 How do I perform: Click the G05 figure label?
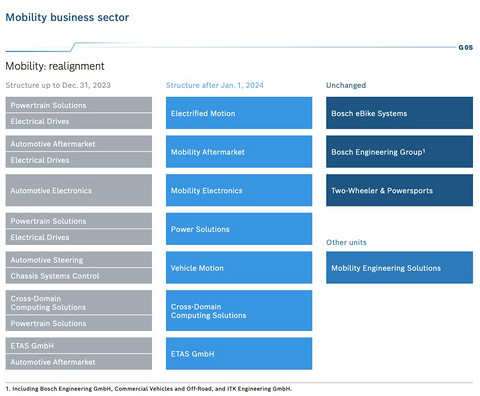(466, 47)
